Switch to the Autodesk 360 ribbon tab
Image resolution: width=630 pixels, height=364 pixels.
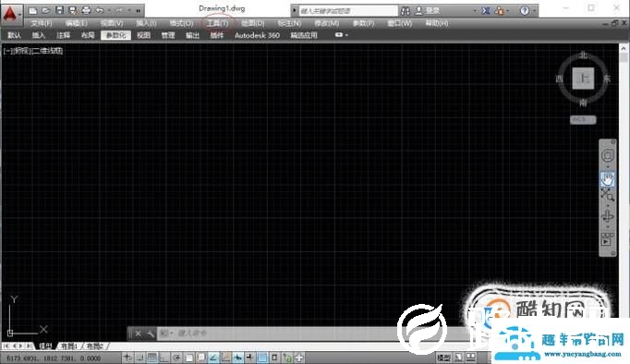257,35
